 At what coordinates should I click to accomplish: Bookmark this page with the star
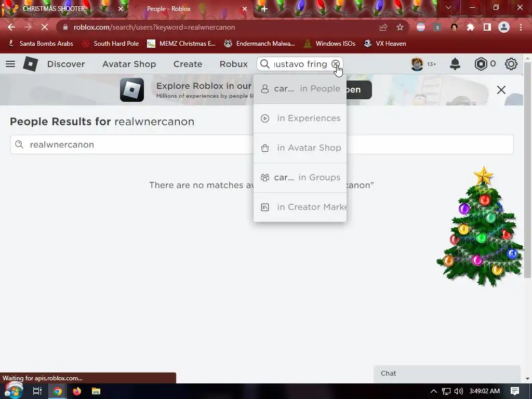coord(400,27)
